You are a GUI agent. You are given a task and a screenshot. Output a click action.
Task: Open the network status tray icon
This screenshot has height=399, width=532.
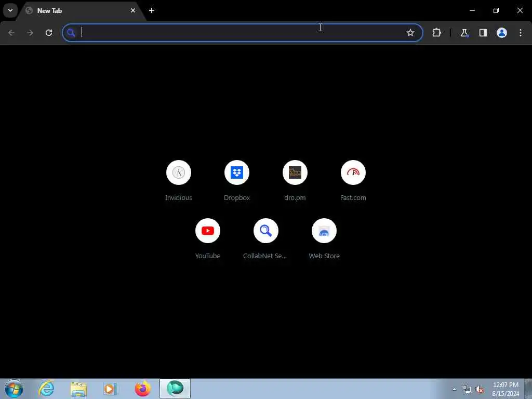point(467,389)
